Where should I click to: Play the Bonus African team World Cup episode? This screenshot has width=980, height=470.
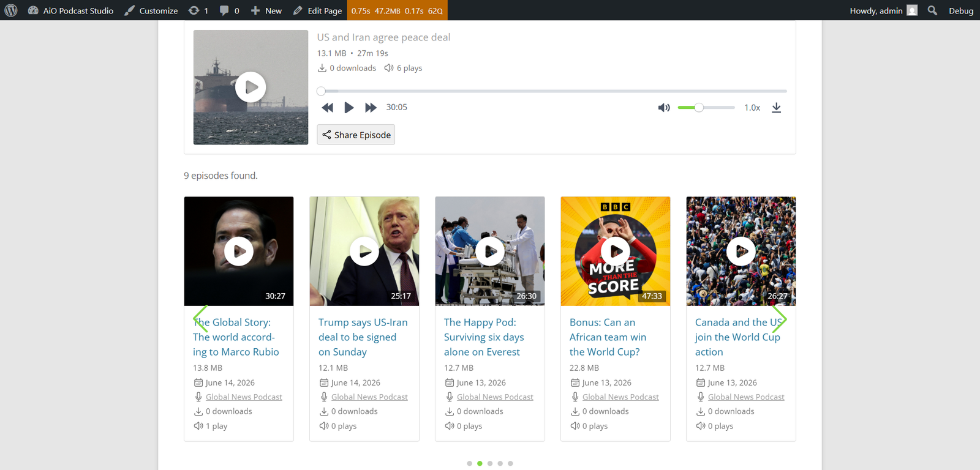616,251
